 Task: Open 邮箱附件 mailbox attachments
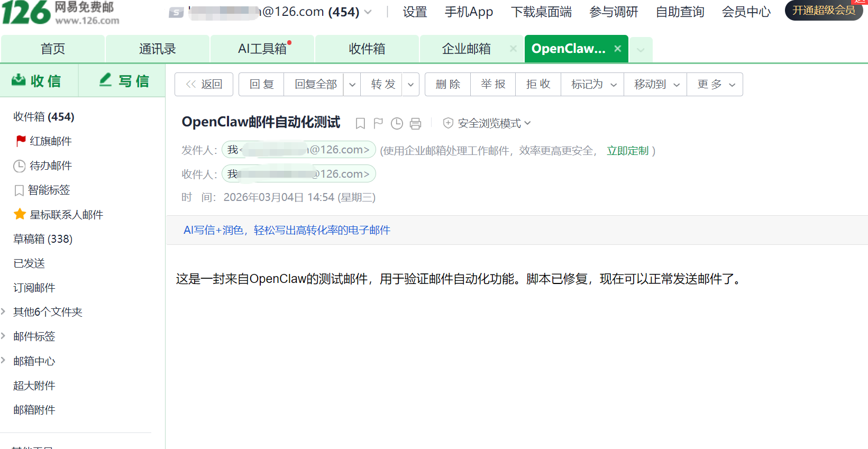(34, 410)
